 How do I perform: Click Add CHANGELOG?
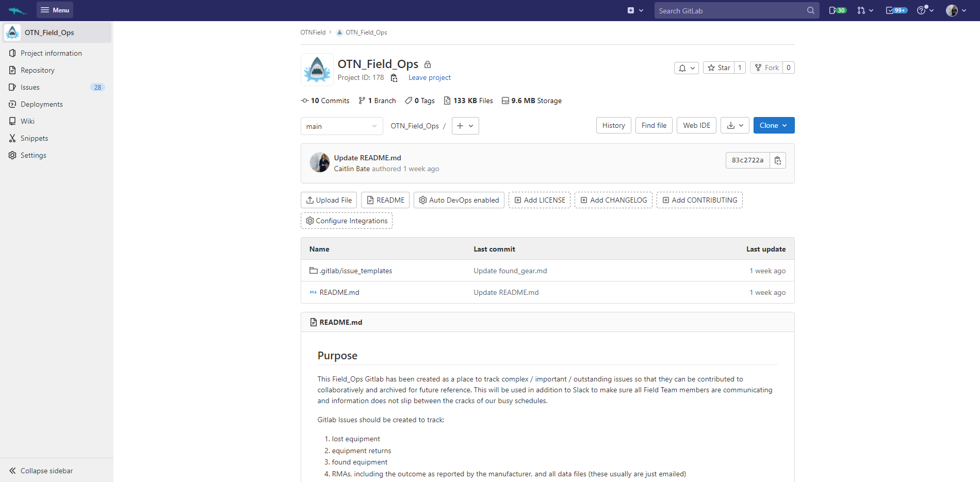point(613,200)
